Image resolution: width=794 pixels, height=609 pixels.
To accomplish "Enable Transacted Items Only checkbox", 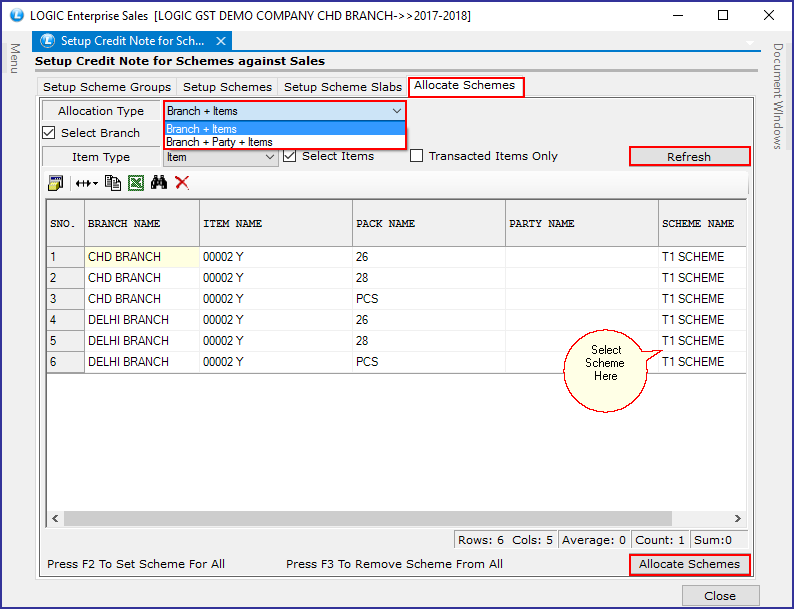I will [x=416, y=156].
